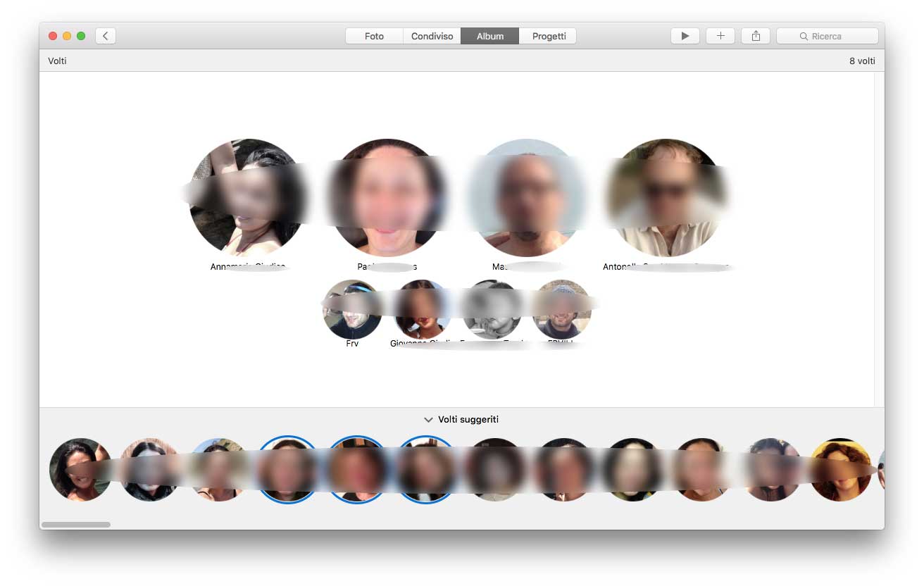Viewport: 924px width, 586px height.
Task: Open the second large face in Volti
Action: pyautogui.click(x=387, y=197)
